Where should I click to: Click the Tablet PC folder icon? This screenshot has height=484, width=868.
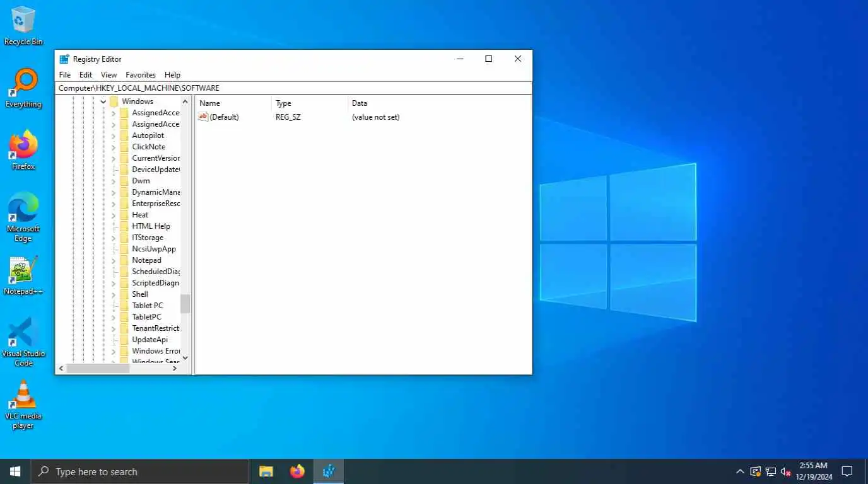coord(124,306)
